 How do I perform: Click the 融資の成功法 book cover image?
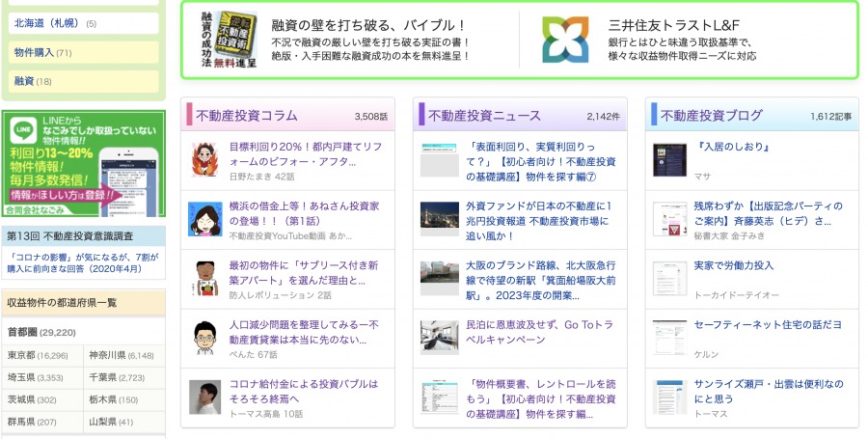230,40
